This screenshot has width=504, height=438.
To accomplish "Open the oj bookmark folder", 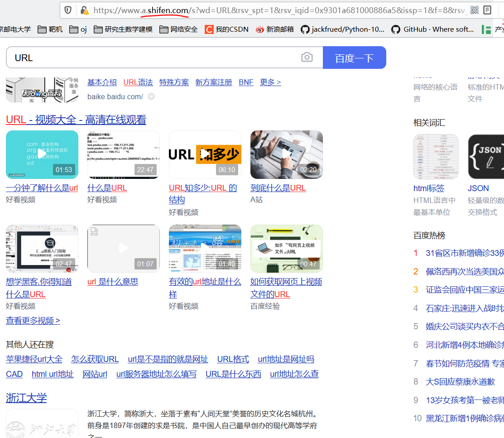I will [78, 29].
